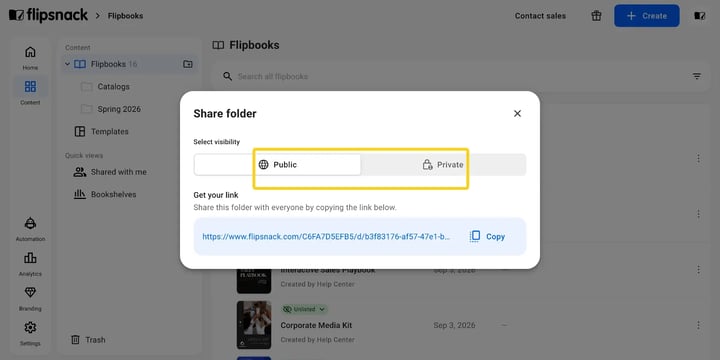Viewport: 720px width, 360px height.
Task: Open the Home section in sidebar
Action: click(30, 57)
